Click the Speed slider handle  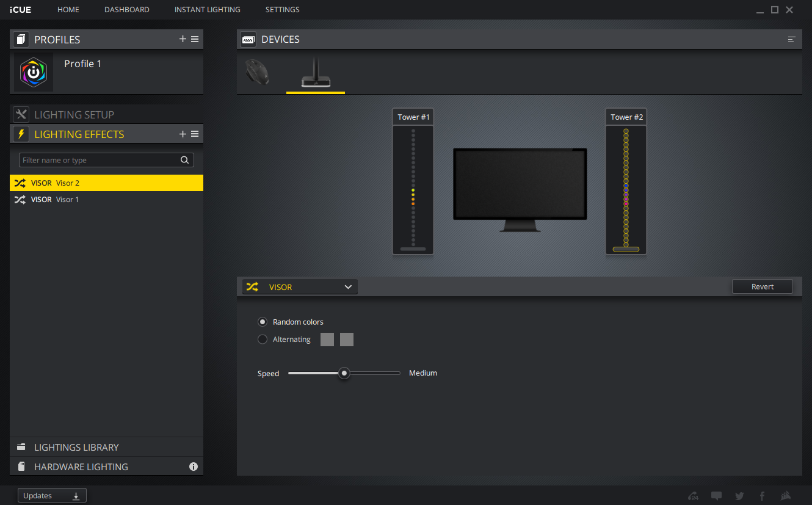click(344, 373)
